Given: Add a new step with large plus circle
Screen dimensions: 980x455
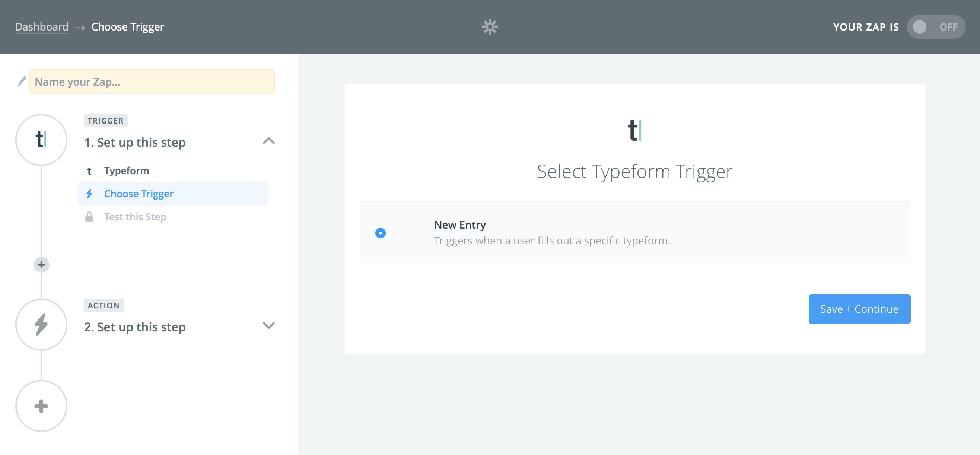Looking at the screenshot, I should [x=41, y=406].
